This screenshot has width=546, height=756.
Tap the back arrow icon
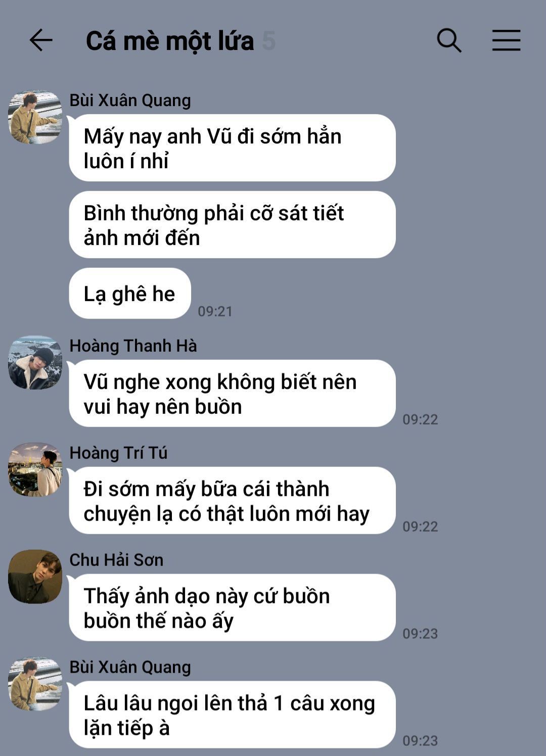click(41, 40)
